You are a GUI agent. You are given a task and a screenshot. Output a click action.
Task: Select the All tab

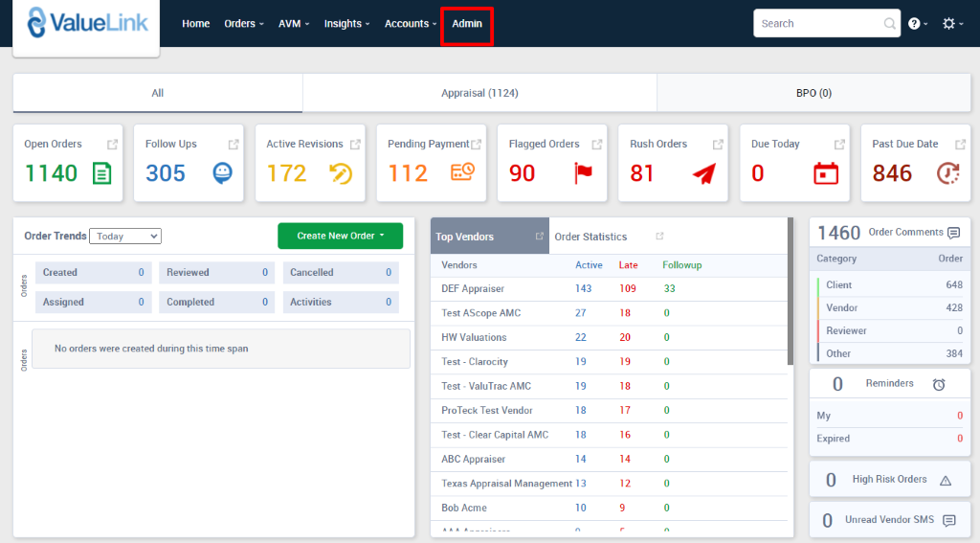(x=158, y=93)
